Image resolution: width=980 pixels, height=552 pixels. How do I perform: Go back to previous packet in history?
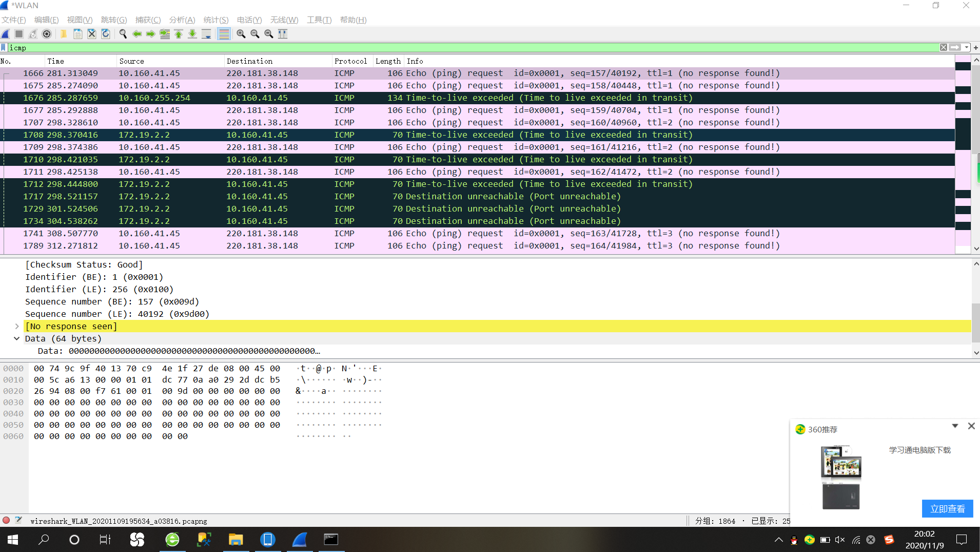point(137,34)
